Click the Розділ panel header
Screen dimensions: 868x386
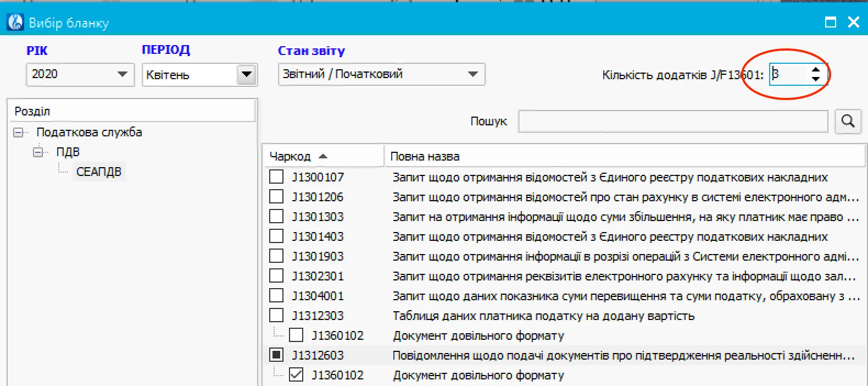(132, 111)
